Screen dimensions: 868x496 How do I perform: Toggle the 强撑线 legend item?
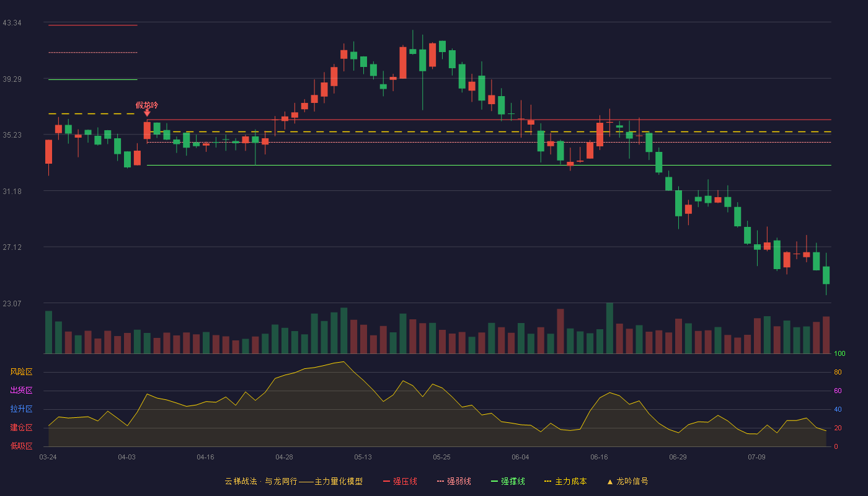(x=508, y=481)
